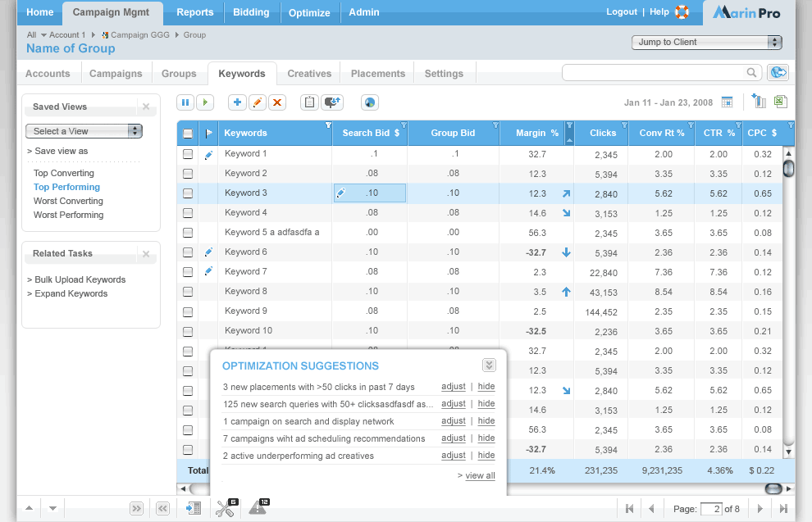Open the calendar date range picker icon

(x=727, y=102)
